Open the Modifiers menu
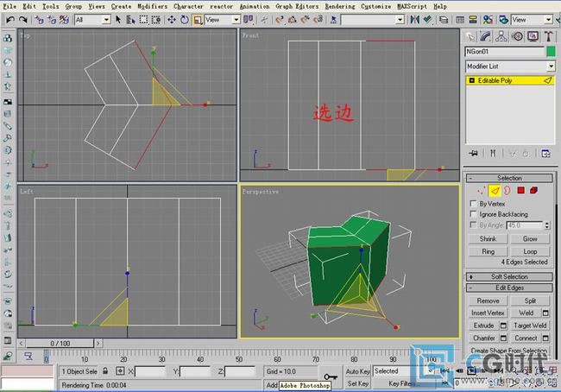 click(152, 6)
